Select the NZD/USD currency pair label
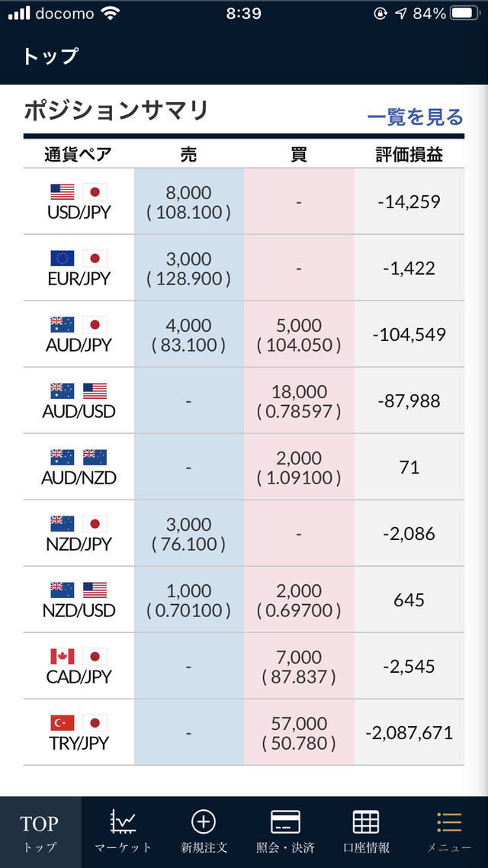The image size is (488, 868). 79,611
